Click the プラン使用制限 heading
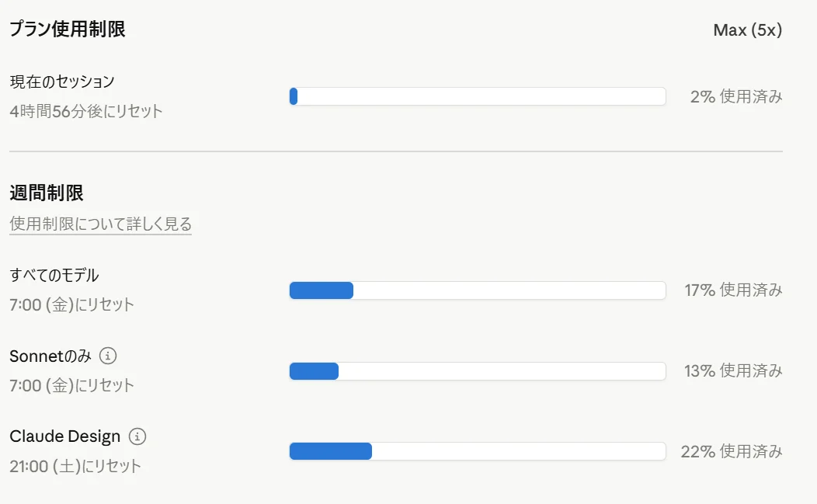817x504 pixels. (x=68, y=30)
